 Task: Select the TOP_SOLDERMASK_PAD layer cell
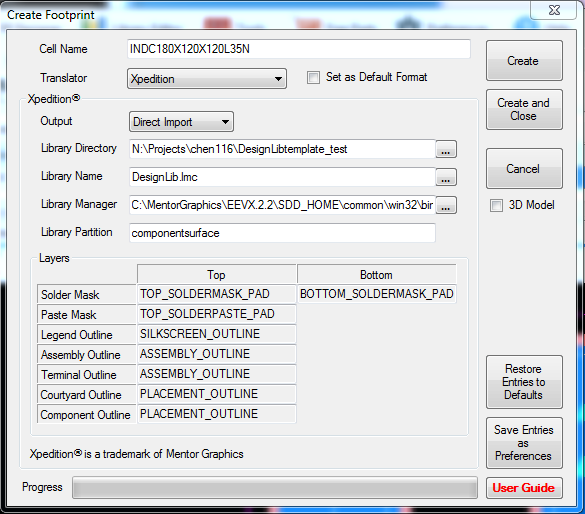pyautogui.click(x=216, y=294)
